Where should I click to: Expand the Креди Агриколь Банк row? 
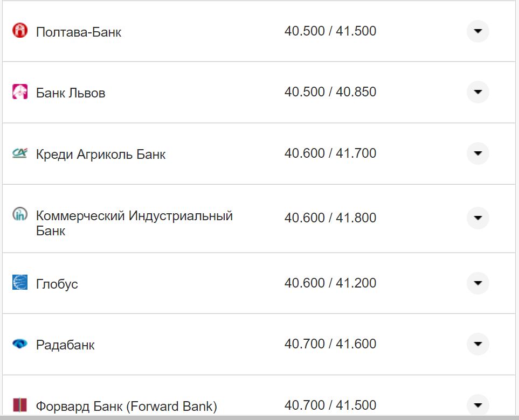tap(478, 153)
